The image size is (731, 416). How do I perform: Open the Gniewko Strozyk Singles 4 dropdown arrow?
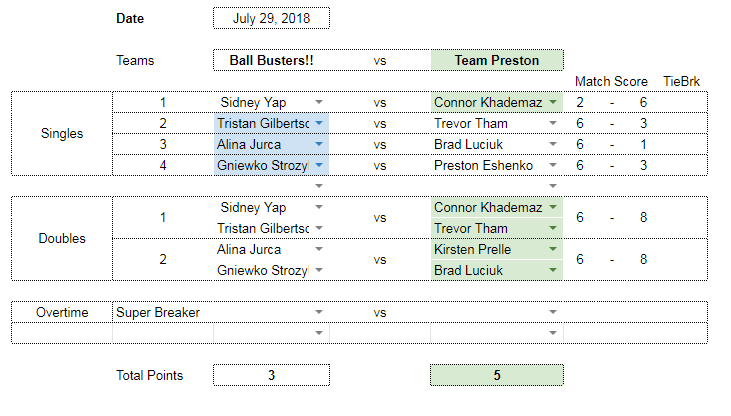pos(319,165)
